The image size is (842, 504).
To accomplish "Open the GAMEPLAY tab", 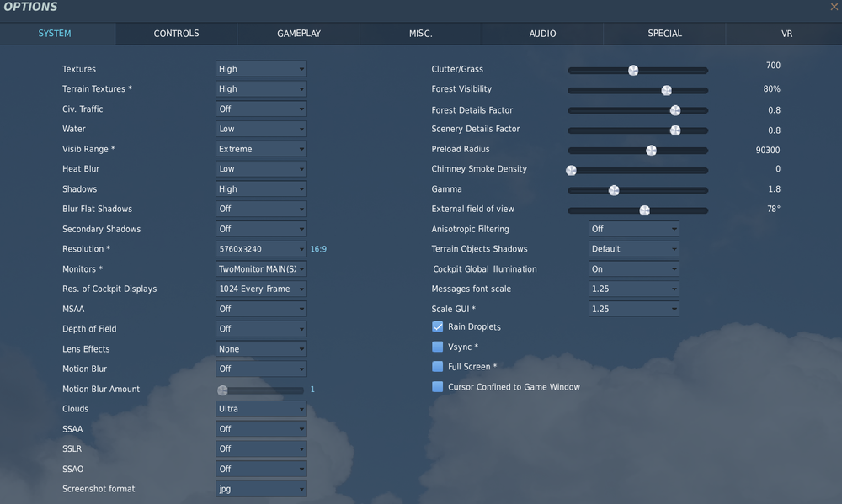I will 299,34.
